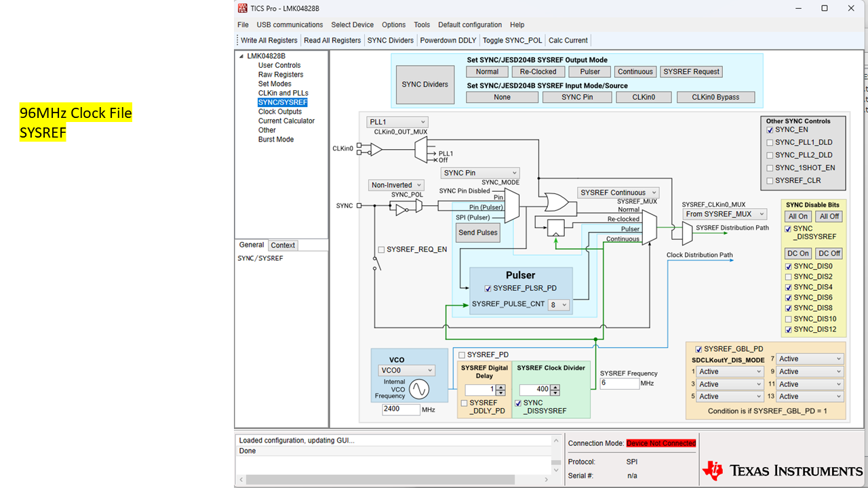Click the All On SYNC disable button
Image resolution: width=868 pixels, height=488 pixels.
click(797, 216)
